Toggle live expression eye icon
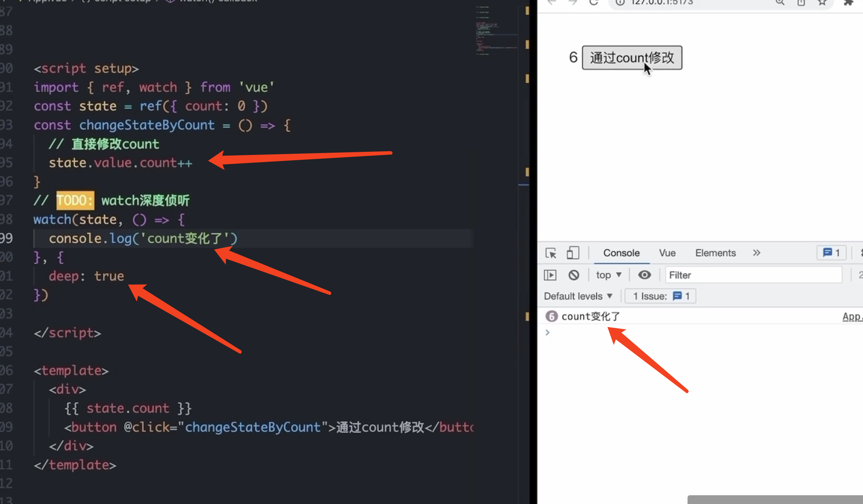863x504 pixels. click(x=644, y=275)
